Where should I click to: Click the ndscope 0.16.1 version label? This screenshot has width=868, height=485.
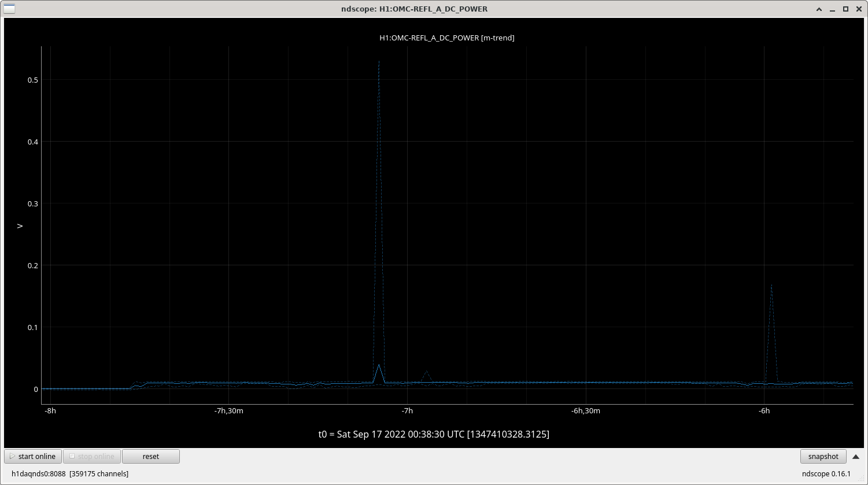tap(826, 473)
